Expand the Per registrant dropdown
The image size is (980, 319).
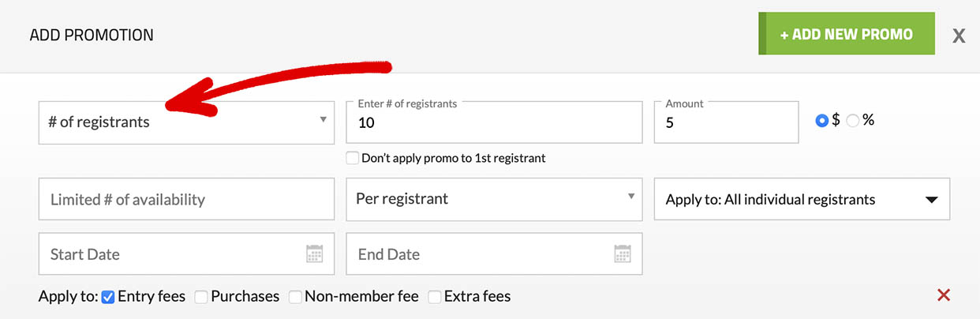tap(494, 199)
